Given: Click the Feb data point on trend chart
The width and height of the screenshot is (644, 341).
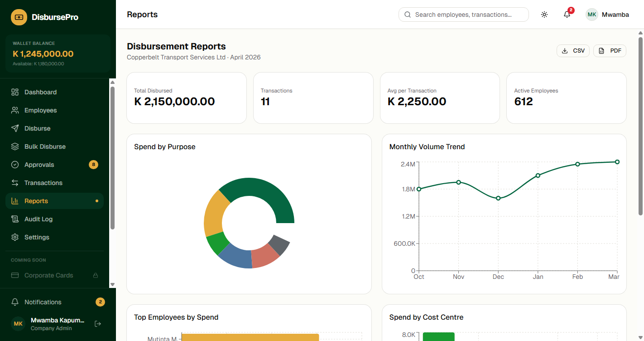Looking at the screenshot, I should click(x=577, y=164).
